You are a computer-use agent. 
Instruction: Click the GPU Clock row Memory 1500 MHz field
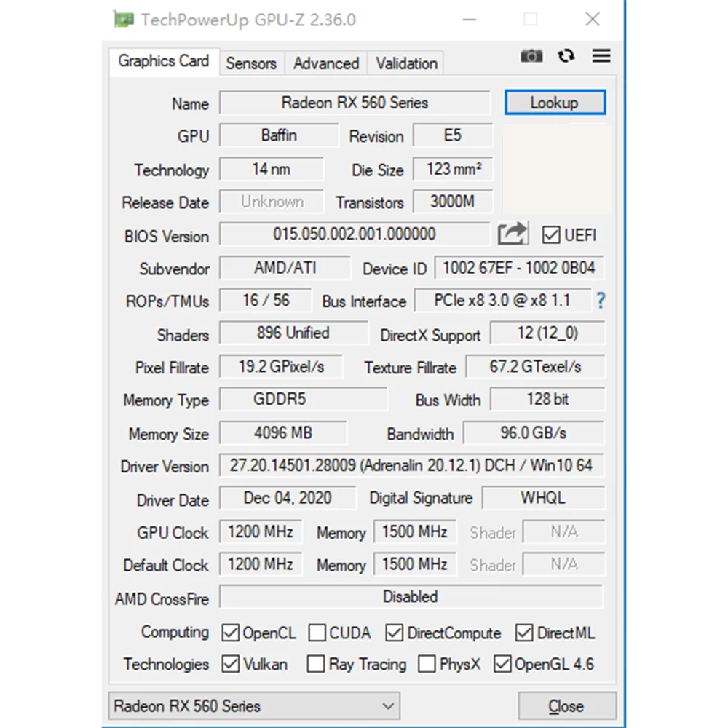[x=415, y=531]
